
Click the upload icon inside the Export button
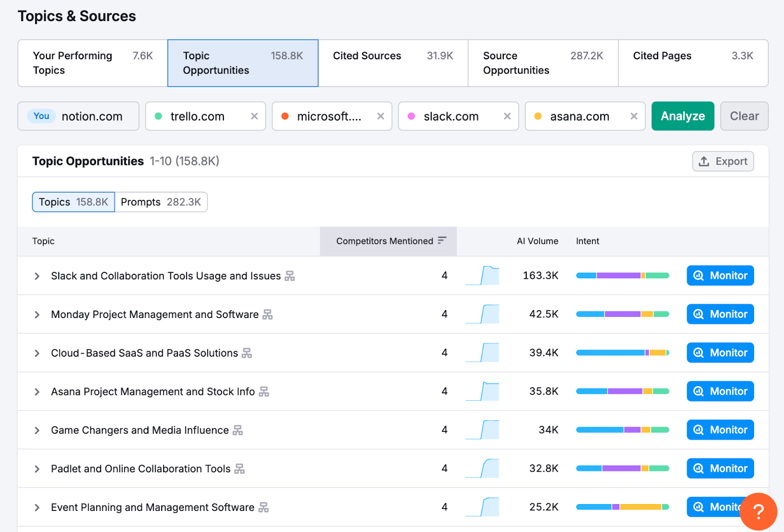704,161
